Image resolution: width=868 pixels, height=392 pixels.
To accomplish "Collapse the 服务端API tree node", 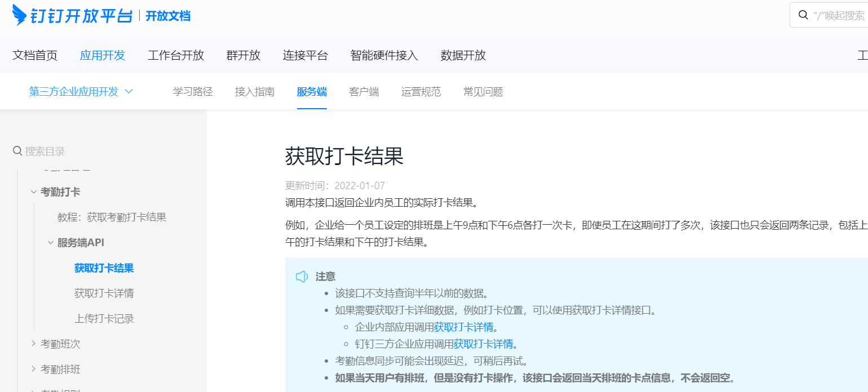I will tap(51, 243).
